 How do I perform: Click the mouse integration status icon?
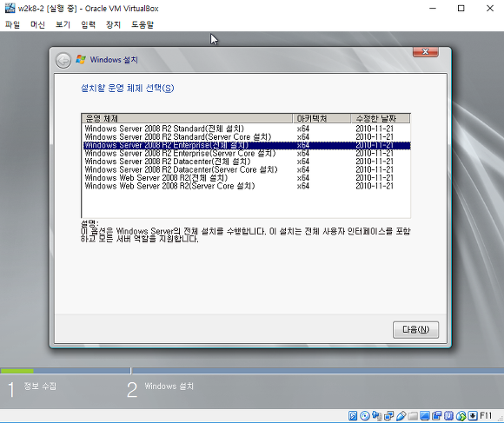coord(461,416)
